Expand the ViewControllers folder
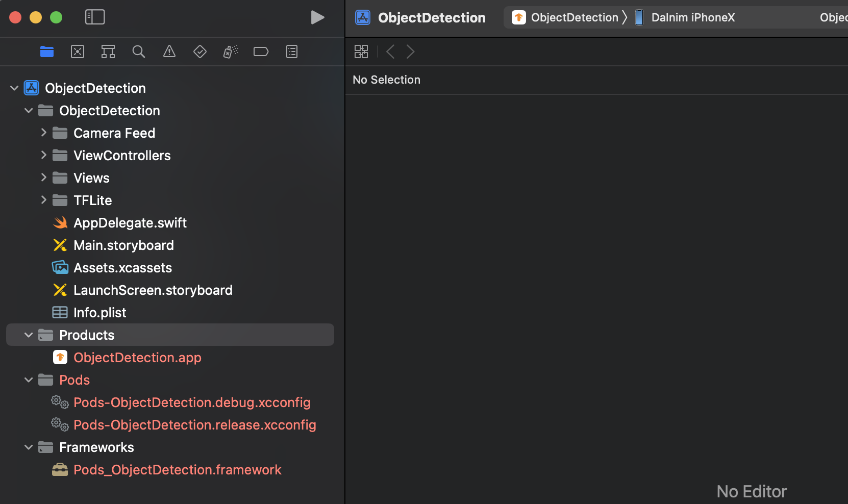 click(44, 155)
